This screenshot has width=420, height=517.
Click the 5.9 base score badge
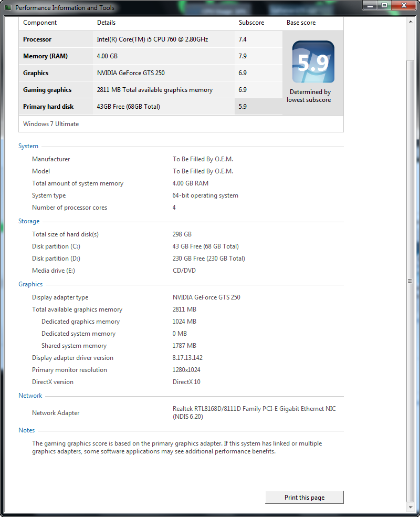point(313,61)
